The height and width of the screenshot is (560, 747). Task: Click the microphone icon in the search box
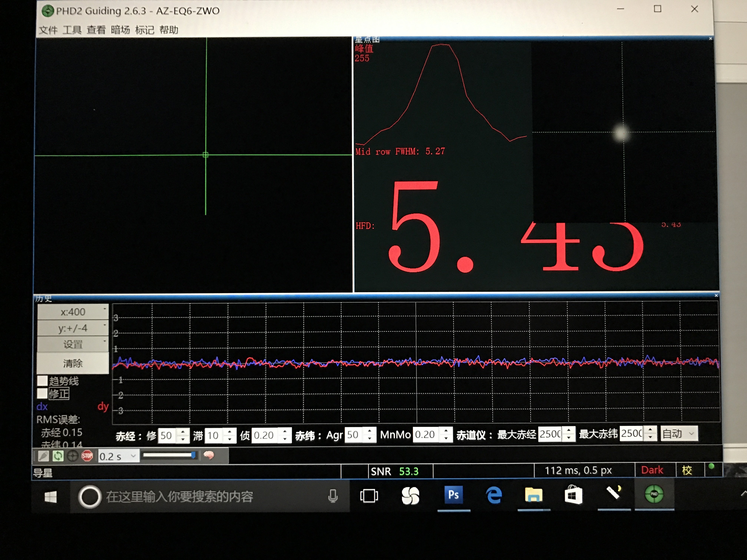(x=333, y=496)
